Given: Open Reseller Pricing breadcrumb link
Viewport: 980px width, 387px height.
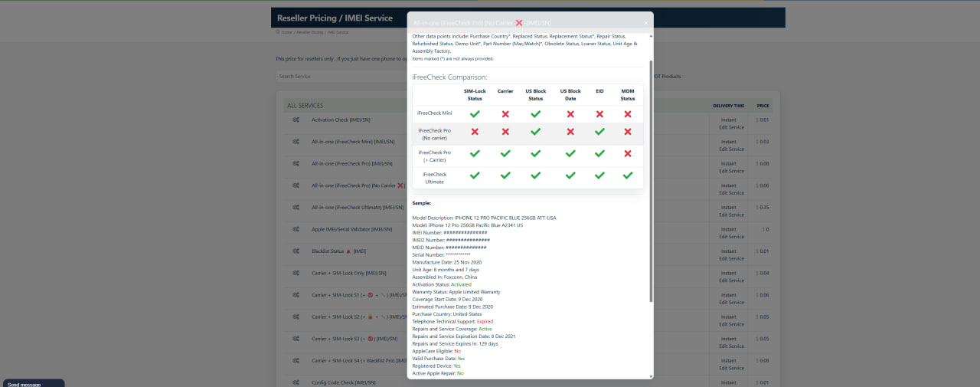Looking at the screenshot, I should pyautogui.click(x=310, y=32).
